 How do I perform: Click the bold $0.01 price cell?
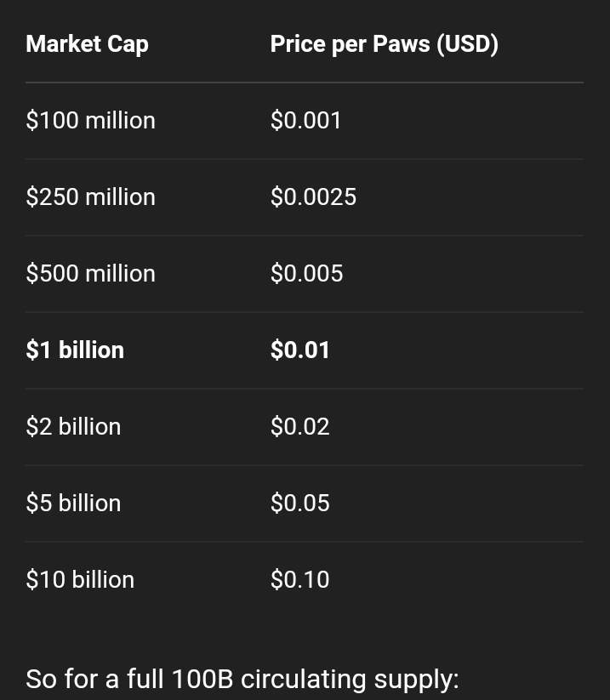[x=300, y=350]
